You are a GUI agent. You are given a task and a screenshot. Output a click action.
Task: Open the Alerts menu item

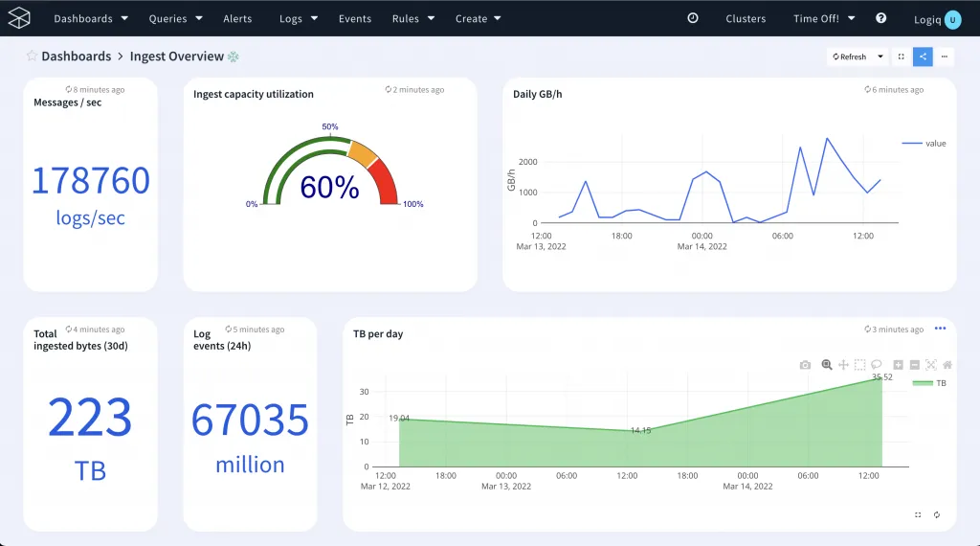click(237, 18)
